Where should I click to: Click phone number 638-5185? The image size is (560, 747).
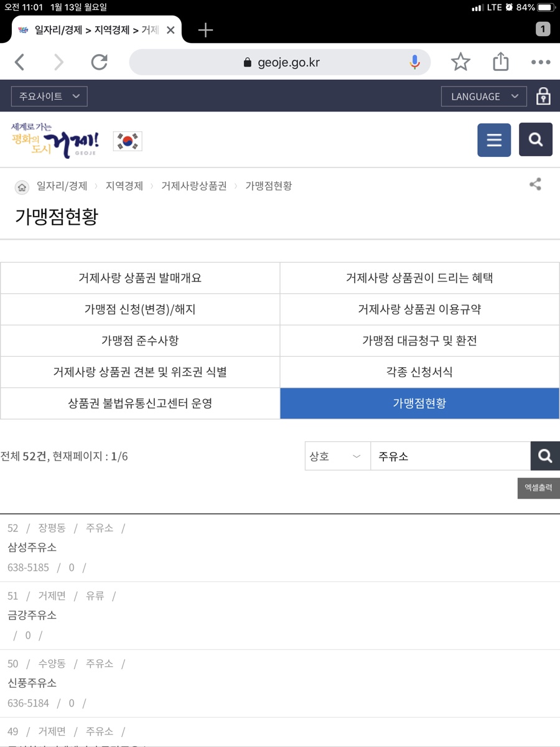(x=29, y=568)
